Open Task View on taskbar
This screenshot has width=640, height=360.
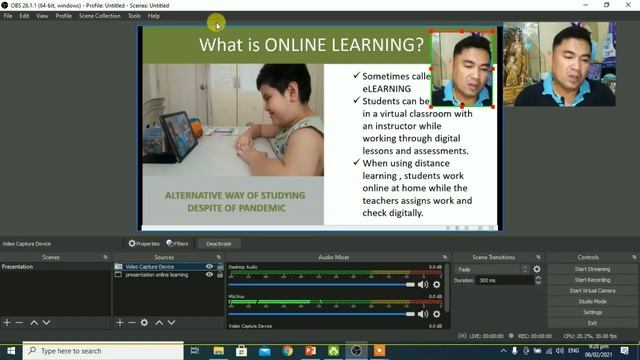tap(195, 351)
